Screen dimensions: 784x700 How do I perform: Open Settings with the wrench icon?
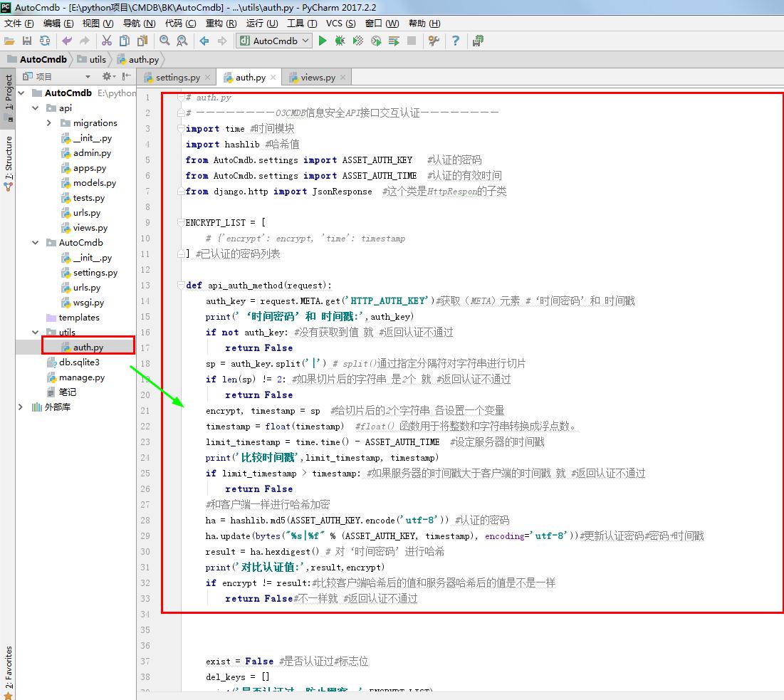tap(434, 41)
